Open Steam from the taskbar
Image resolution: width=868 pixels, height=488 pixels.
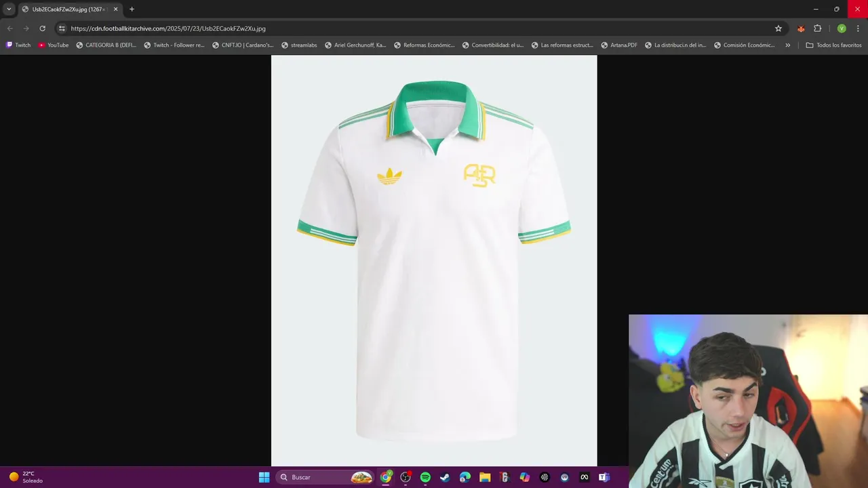tap(445, 477)
